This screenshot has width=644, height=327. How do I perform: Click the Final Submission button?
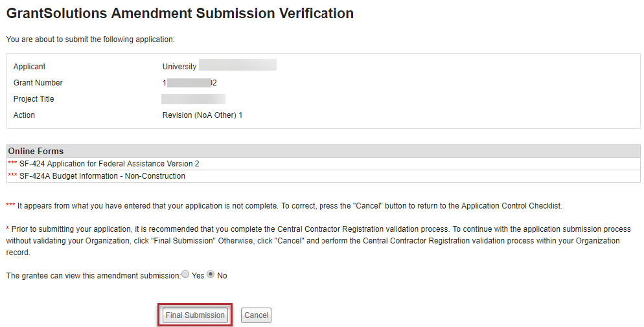coord(195,315)
